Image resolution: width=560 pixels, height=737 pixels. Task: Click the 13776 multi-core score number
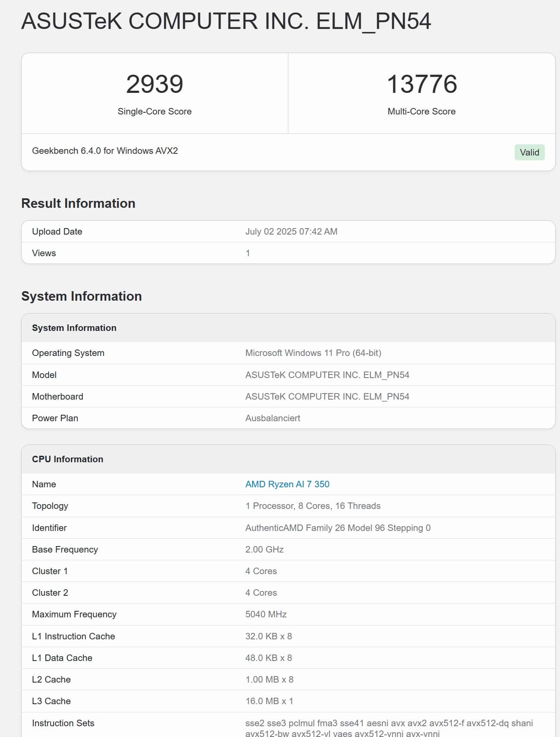click(x=421, y=84)
